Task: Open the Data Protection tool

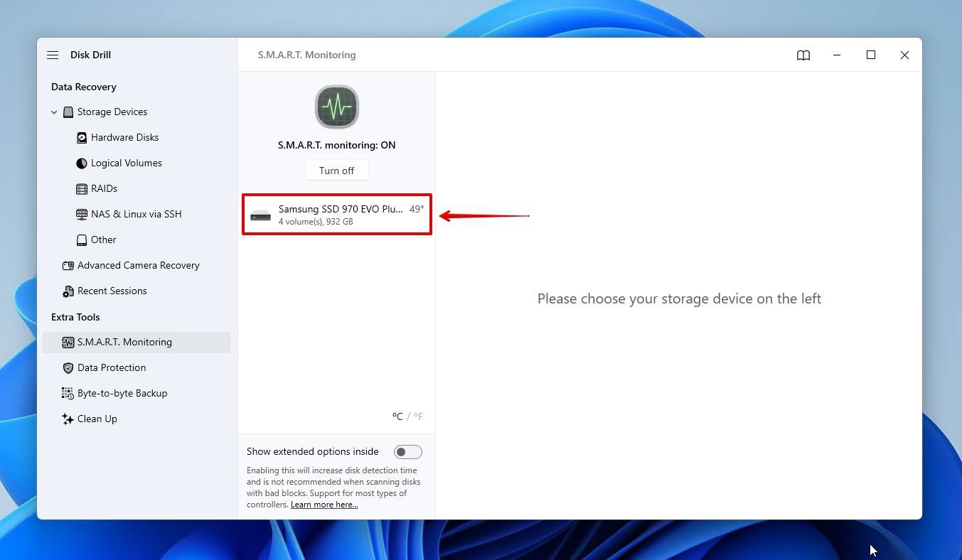Action: [111, 367]
